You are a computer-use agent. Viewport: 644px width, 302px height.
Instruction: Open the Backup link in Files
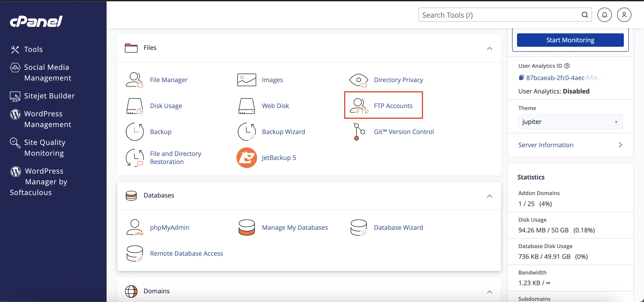[x=161, y=132]
